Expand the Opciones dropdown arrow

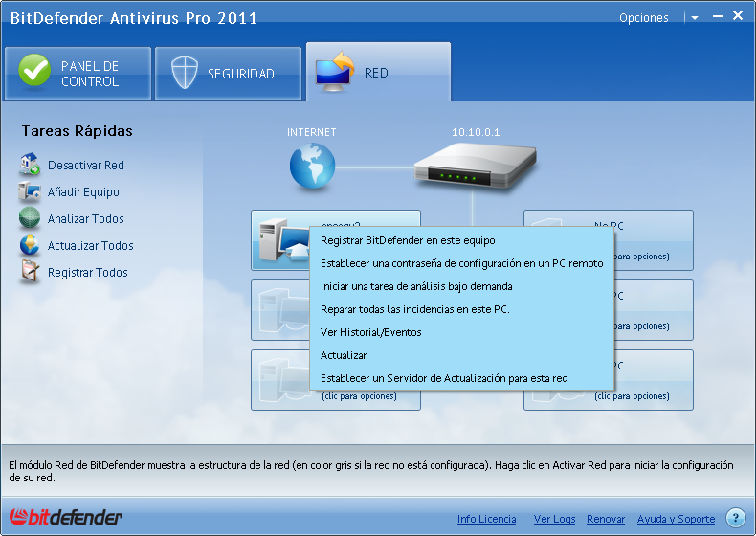694,17
